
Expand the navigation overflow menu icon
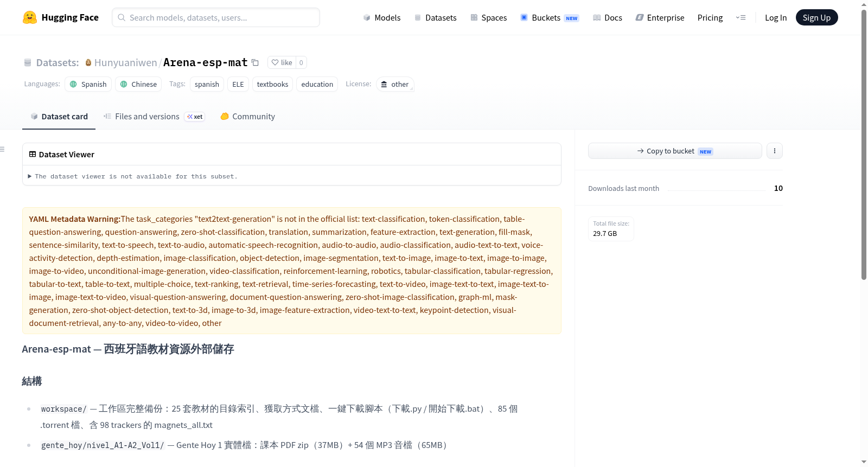741,17
